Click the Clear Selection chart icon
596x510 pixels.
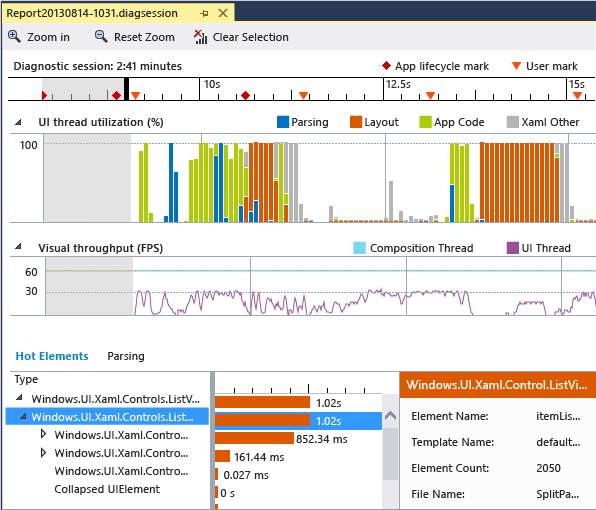(200, 37)
